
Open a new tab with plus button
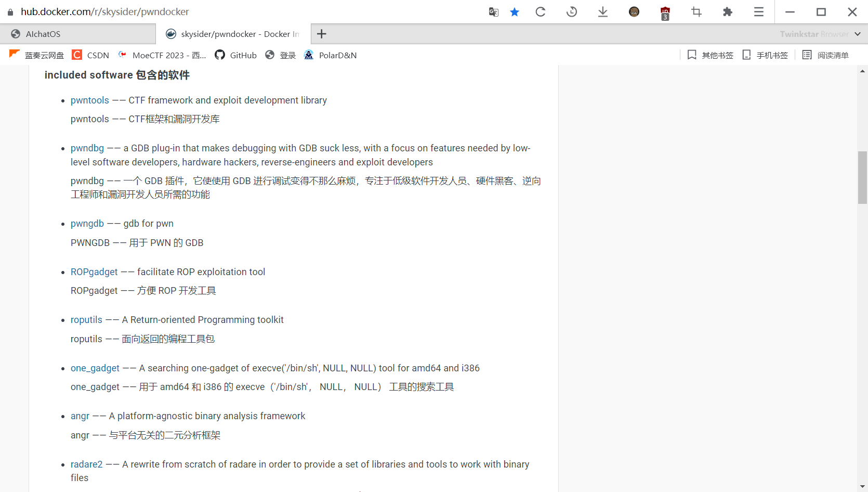point(322,34)
